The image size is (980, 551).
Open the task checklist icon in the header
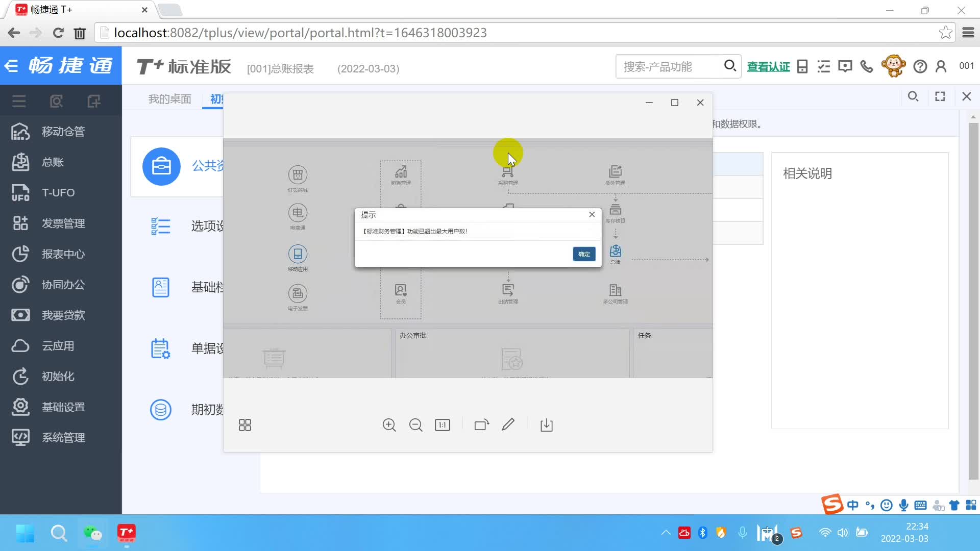pyautogui.click(x=823, y=66)
